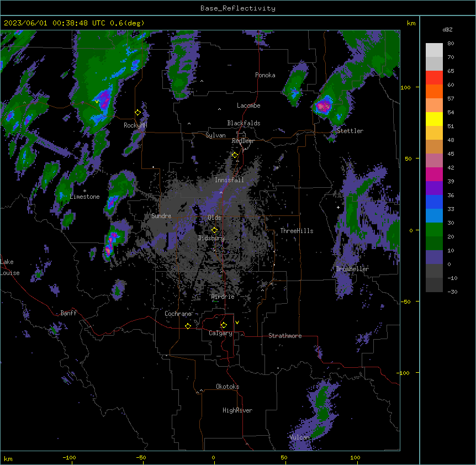Viewport: 476px width, 465px height.
Task: Click the asterisk marker above Limestone
Action: click(x=84, y=191)
